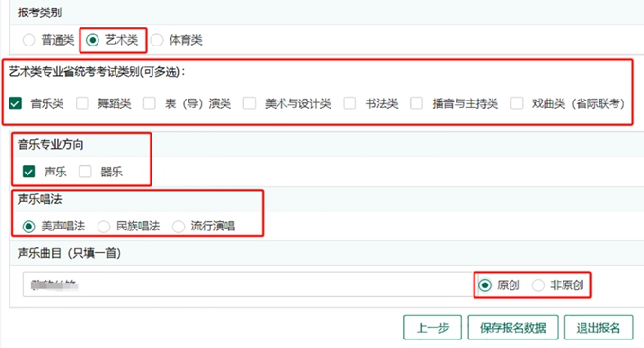Uncheck the 声乐 direction checkbox
The height and width of the screenshot is (348, 644).
pyautogui.click(x=28, y=171)
